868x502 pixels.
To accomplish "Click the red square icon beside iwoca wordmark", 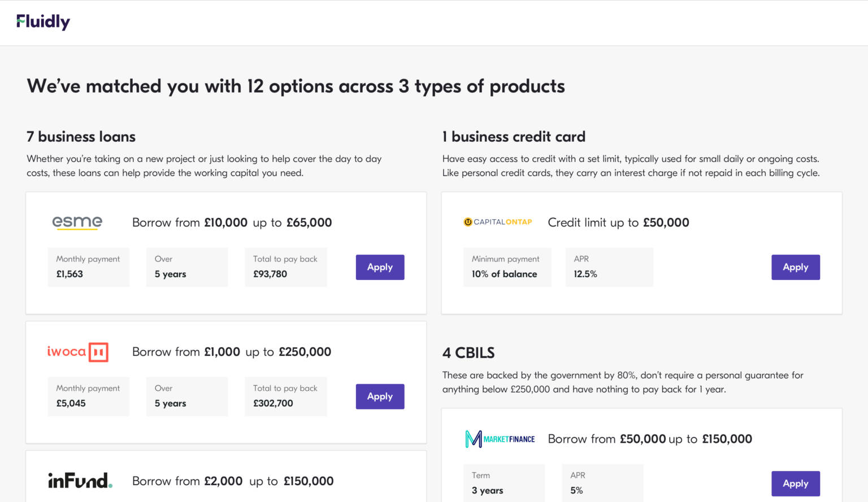I will [x=98, y=351].
